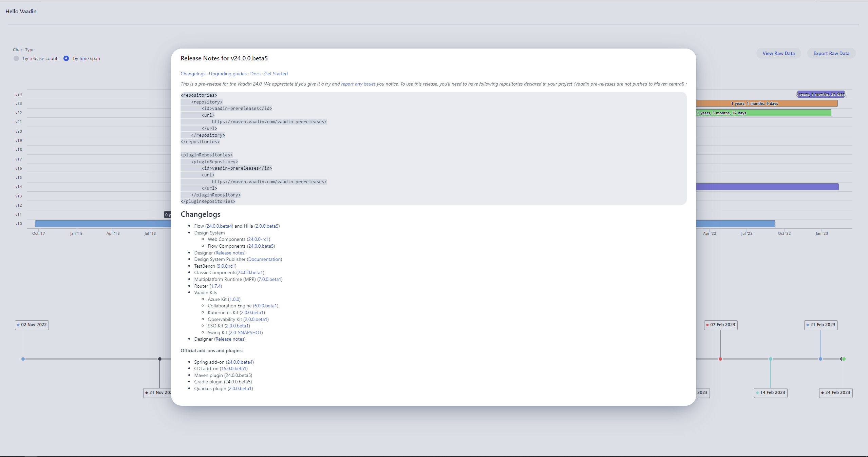Select the by time span radio button
The height and width of the screenshot is (457, 868).
(x=66, y=58)
